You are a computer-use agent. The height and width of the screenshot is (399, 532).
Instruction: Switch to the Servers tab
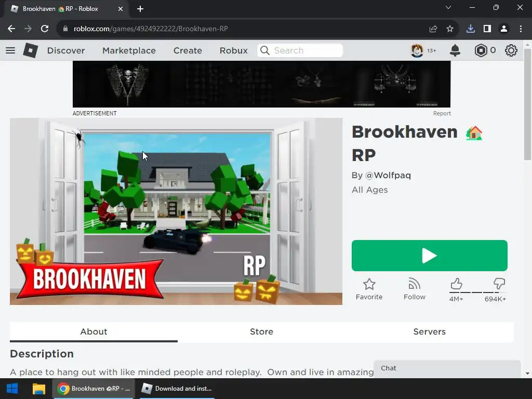point(430,331)
